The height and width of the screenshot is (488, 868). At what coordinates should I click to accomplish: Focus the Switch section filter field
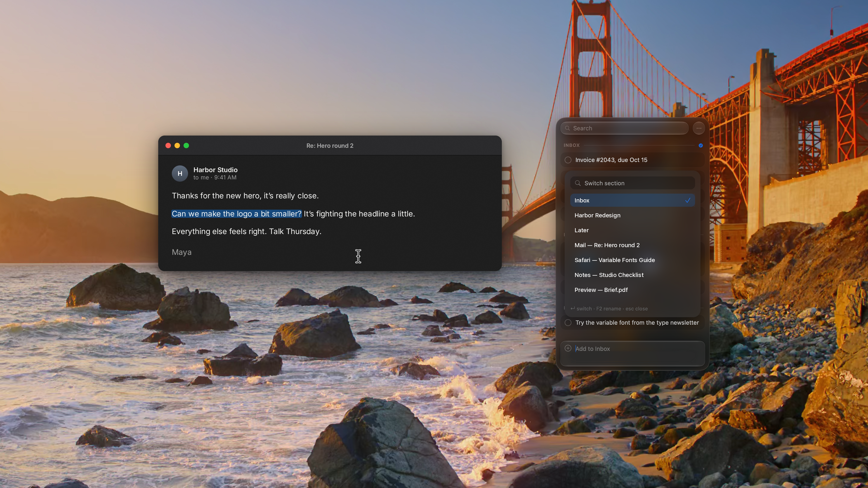[632, 183]
